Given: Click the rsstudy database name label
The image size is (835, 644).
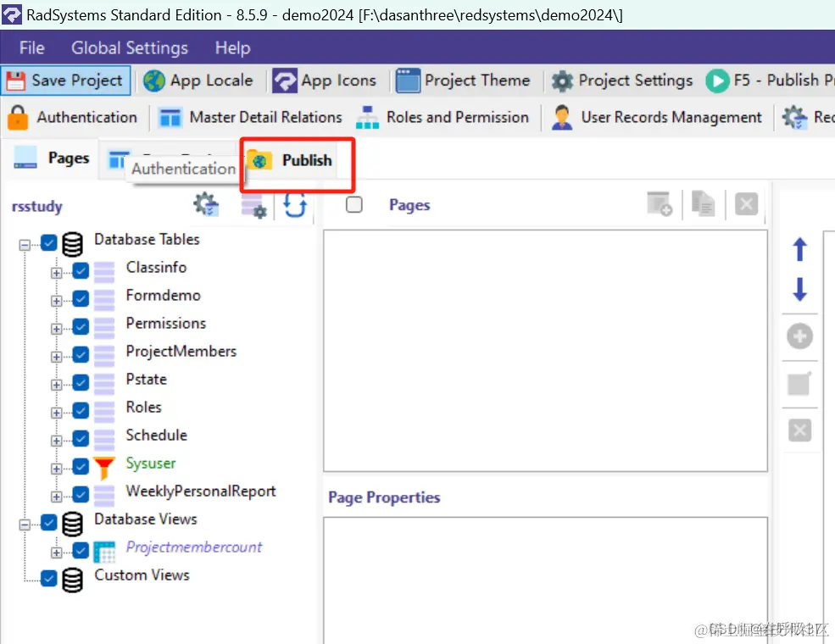Looking at the screenshot, I should tap(36, 206).
